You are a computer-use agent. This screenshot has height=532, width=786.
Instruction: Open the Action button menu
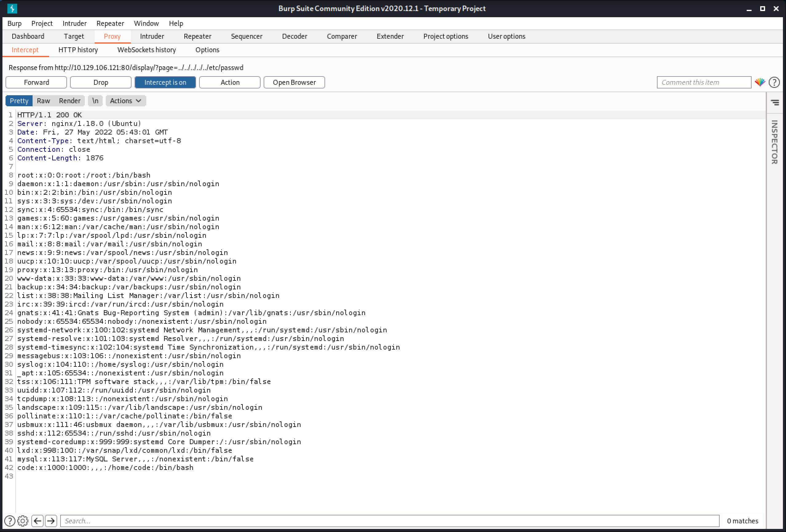[x=230, y=82]
